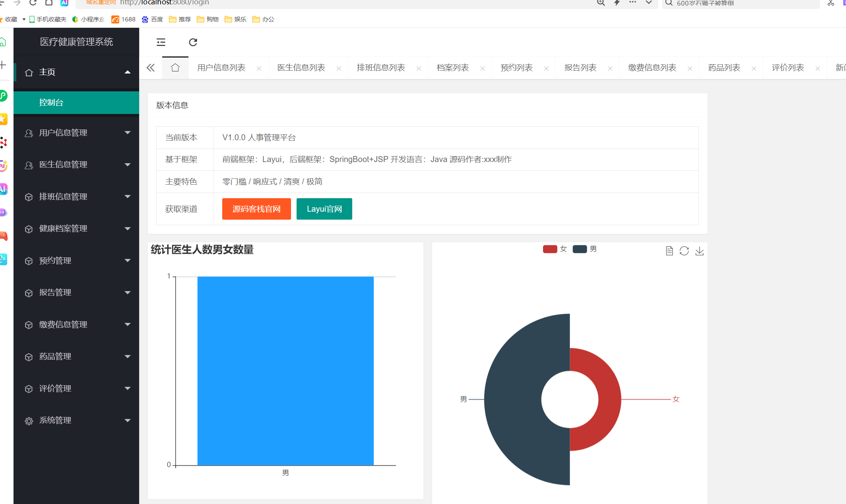
Task: Click the sidebar collapse menu icon
Action: click(161, 42)
